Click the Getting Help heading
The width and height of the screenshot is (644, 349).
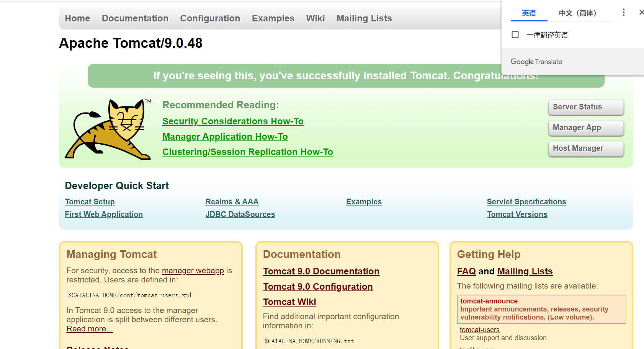[x=489, y=254]
